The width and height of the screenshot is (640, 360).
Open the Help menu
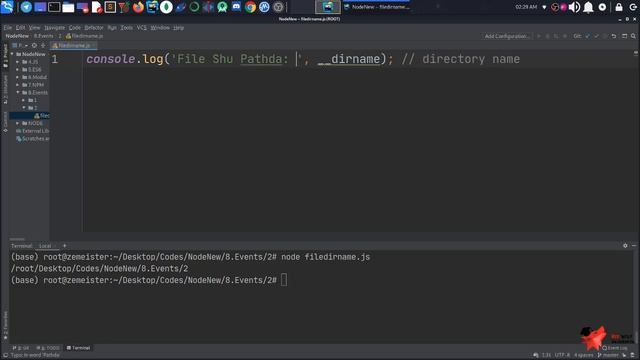point(178,27)
